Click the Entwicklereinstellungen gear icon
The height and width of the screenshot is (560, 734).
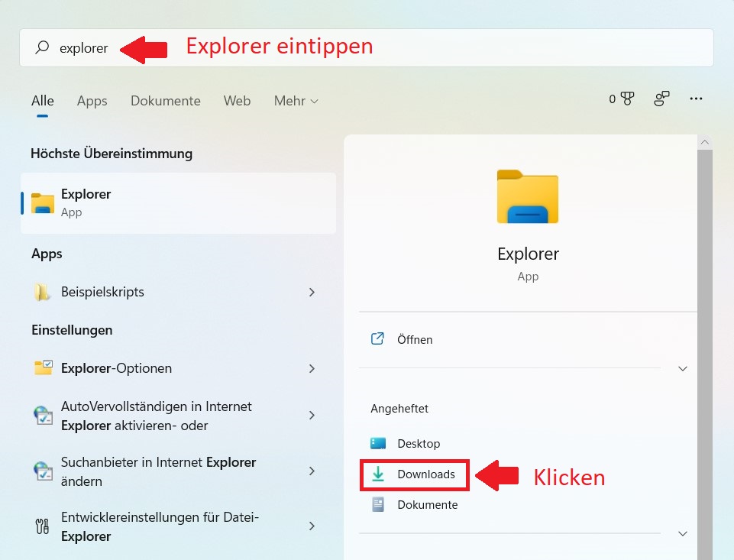(x=42, y=526)
